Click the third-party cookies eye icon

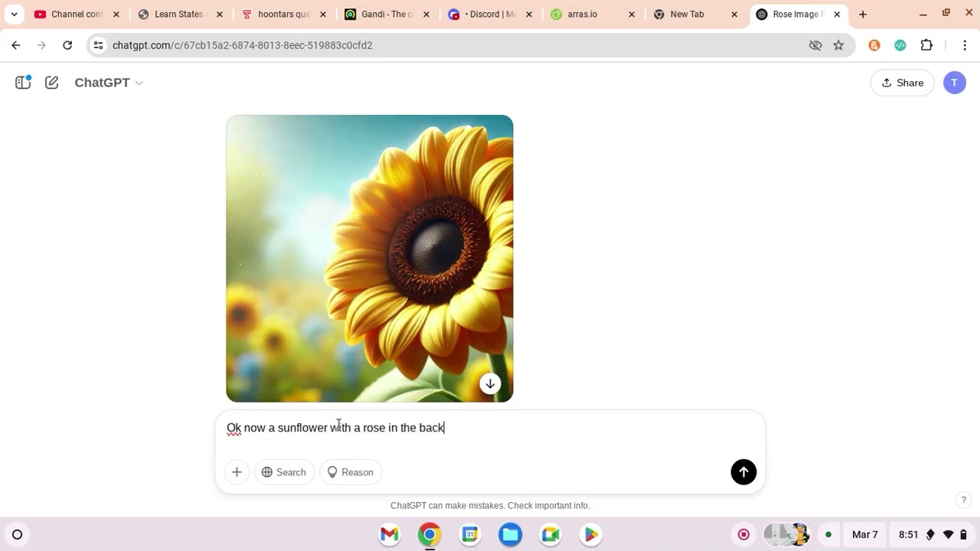click(x=815, y=45)
